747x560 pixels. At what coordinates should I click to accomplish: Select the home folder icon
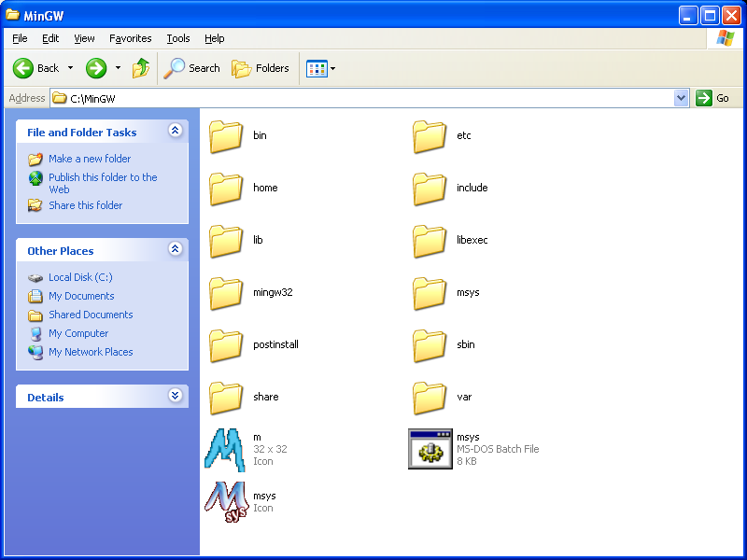pyautogui.click(x=226, y=189)
